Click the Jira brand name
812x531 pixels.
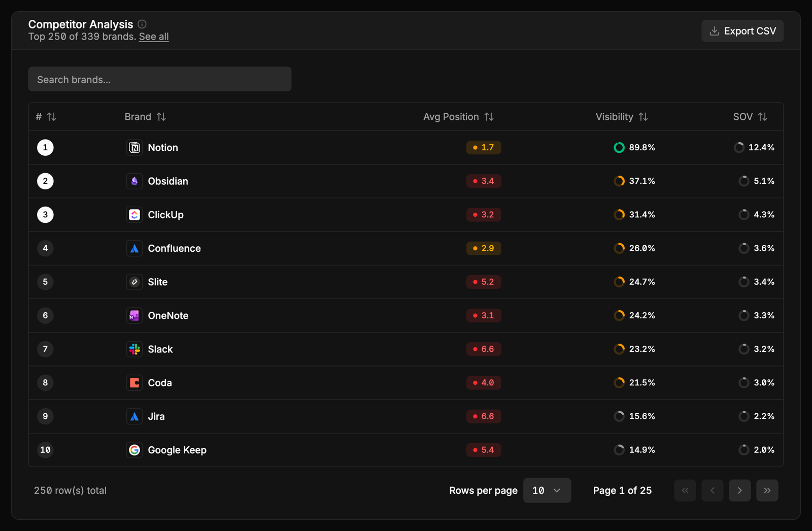(156, 416)
